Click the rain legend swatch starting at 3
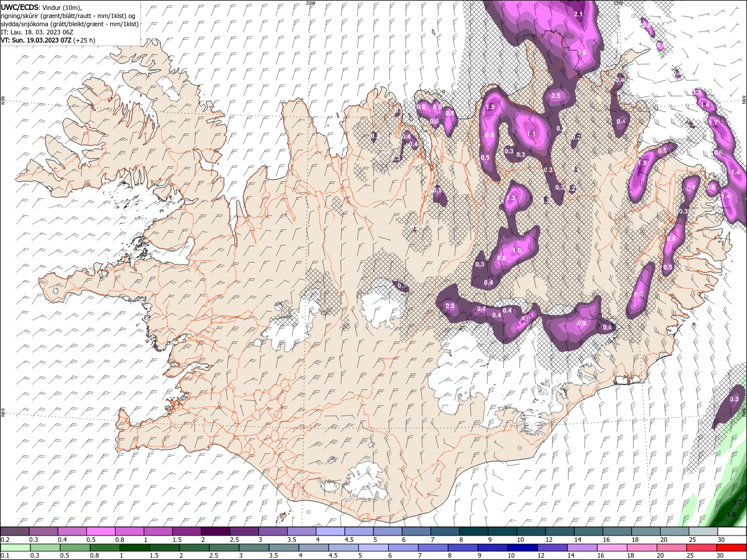The height and width of the screenshot is (560, 747). tap(253, 548)
